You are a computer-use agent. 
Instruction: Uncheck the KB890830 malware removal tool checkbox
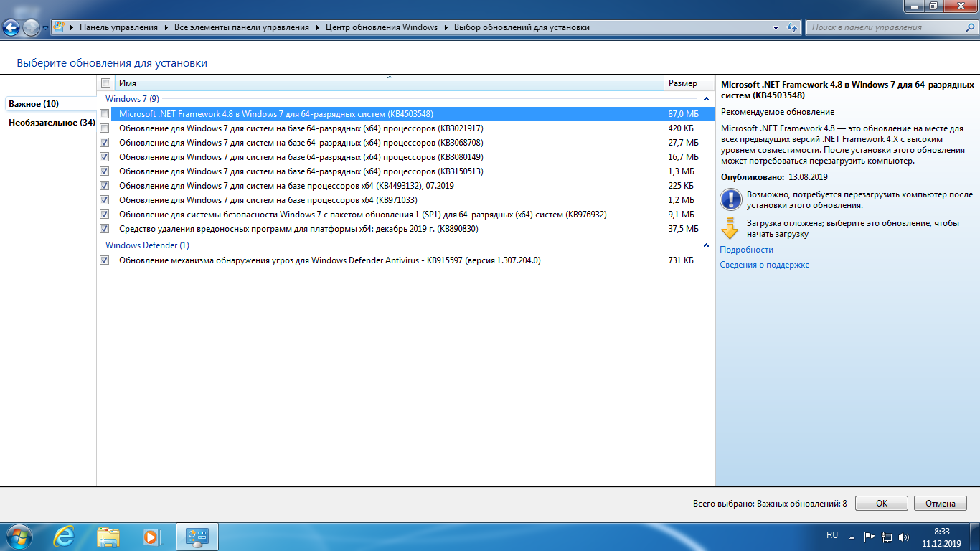[x=105, y=229]
